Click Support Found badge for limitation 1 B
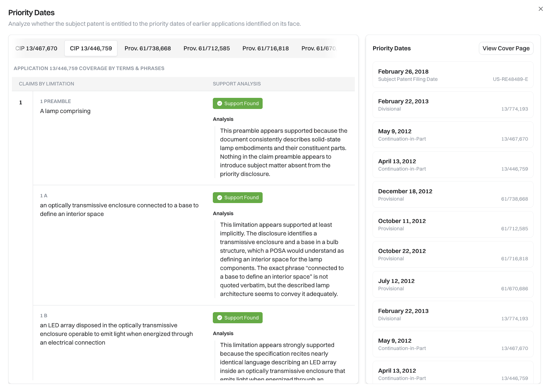 [237, 318]
